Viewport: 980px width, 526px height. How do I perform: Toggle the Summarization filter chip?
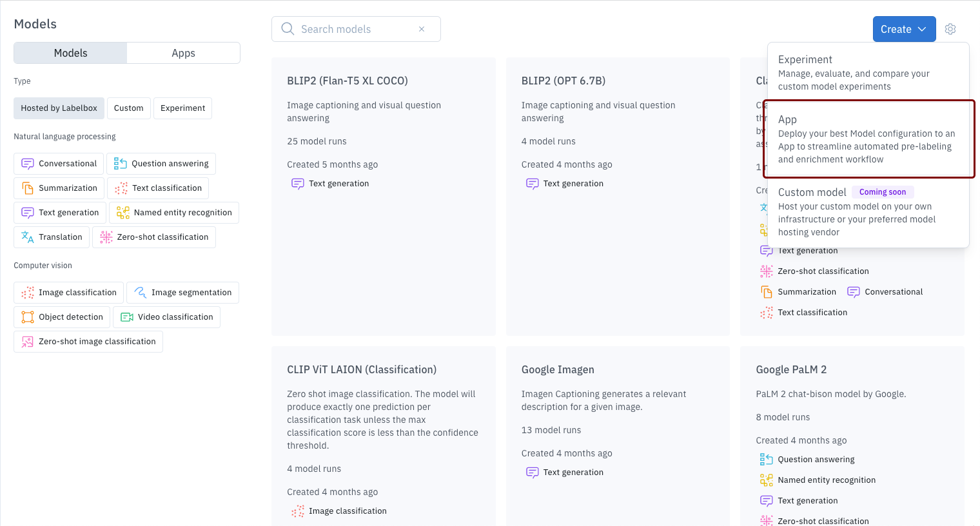[59, 188]
